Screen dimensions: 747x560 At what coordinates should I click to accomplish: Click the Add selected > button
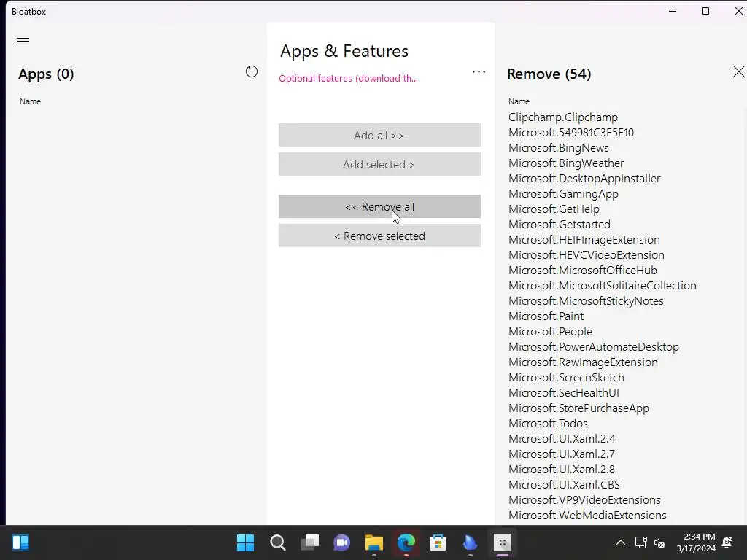coord(379,164)
